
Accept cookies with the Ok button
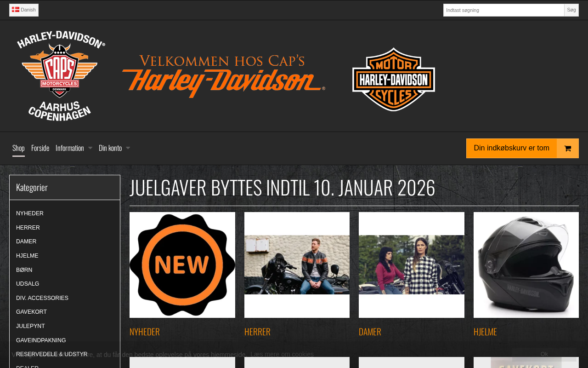click(544, 354)
